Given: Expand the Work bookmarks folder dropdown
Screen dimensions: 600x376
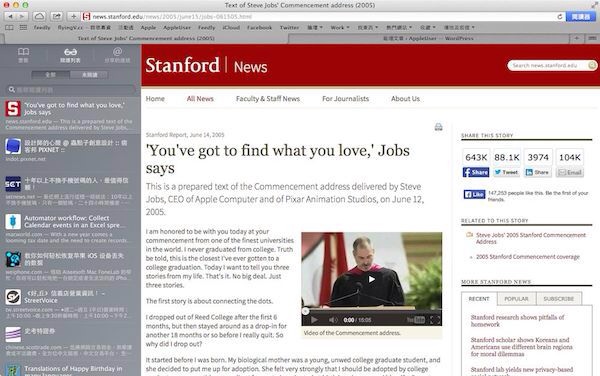Looking at the screenshot, I should point(340,28).
